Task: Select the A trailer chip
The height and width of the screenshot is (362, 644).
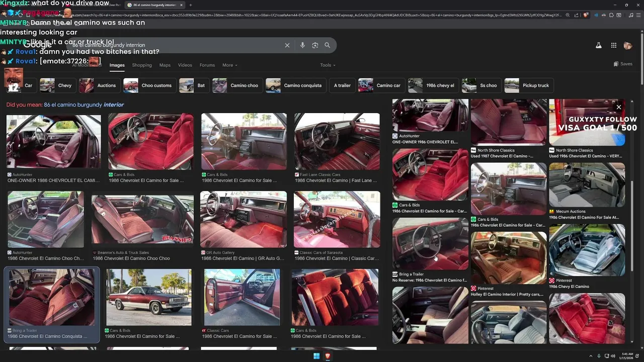Action: pos(342,85)
